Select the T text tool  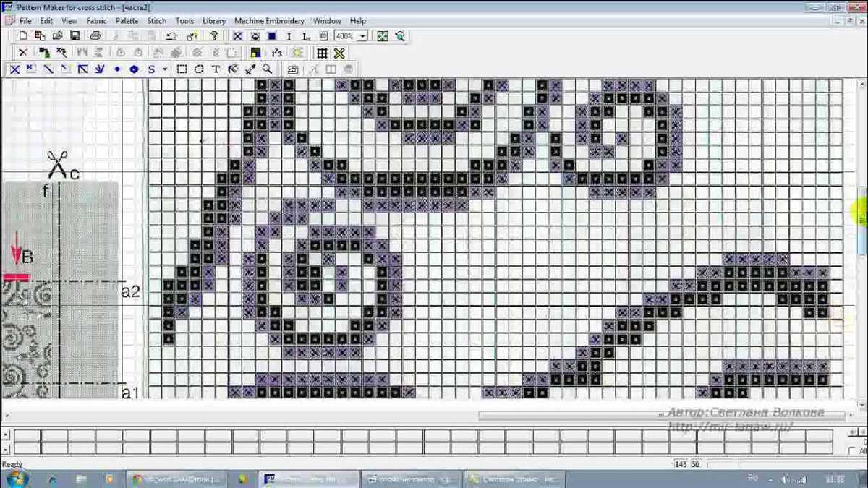[x=216, y=69]
